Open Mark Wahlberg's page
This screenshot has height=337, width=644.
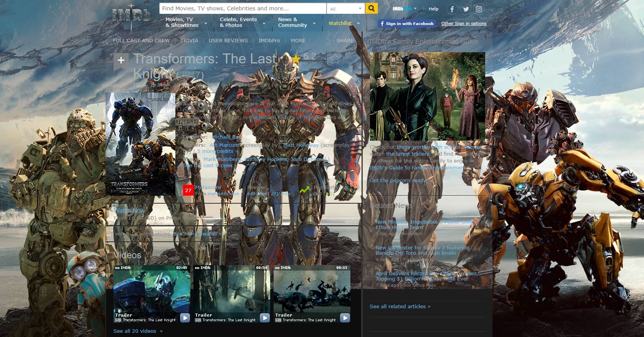222,159
